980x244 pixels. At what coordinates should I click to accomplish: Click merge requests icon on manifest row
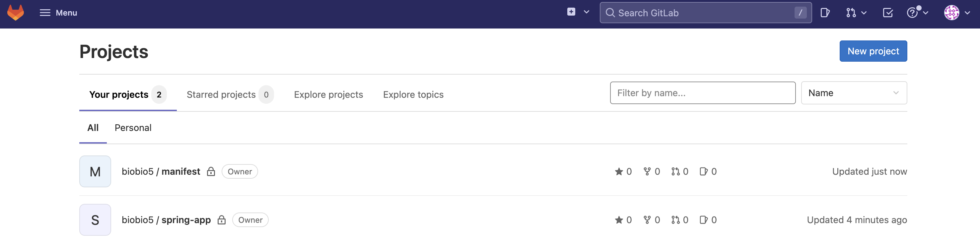pos(675,171)
